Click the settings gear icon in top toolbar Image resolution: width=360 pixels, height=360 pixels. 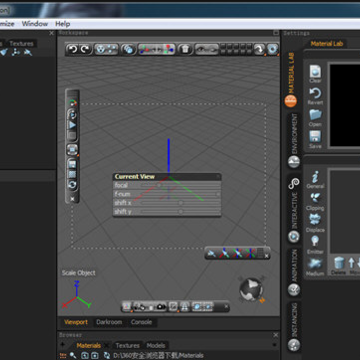click(273, 49)
